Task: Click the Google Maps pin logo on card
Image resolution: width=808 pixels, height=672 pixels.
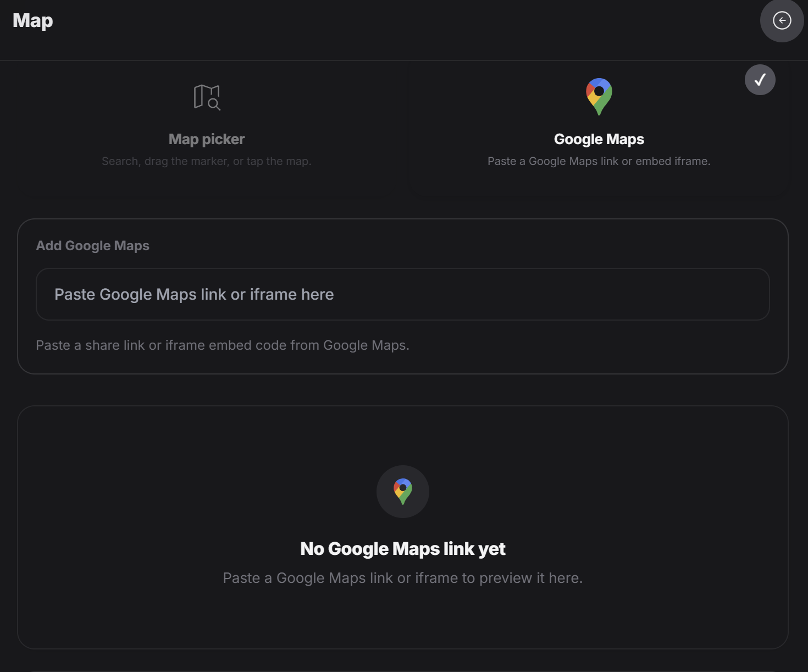Action: pos(599,96)
